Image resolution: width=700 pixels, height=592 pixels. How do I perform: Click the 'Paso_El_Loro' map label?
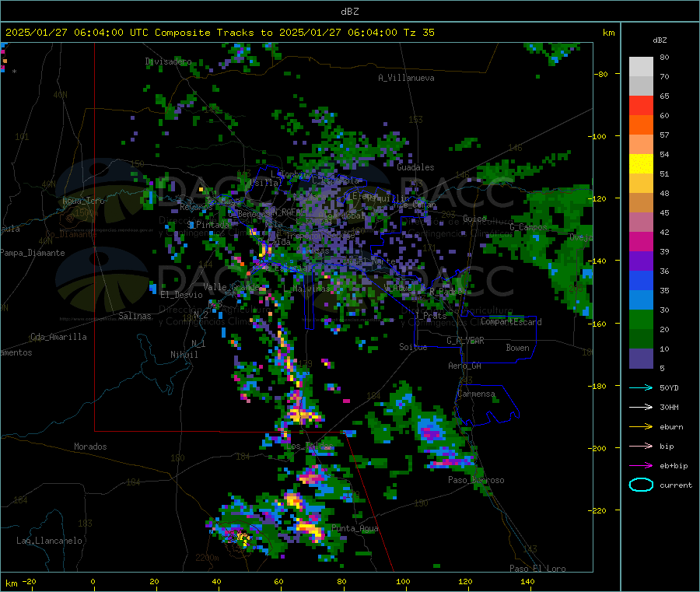pyautogui.click(x=537, y=569)
